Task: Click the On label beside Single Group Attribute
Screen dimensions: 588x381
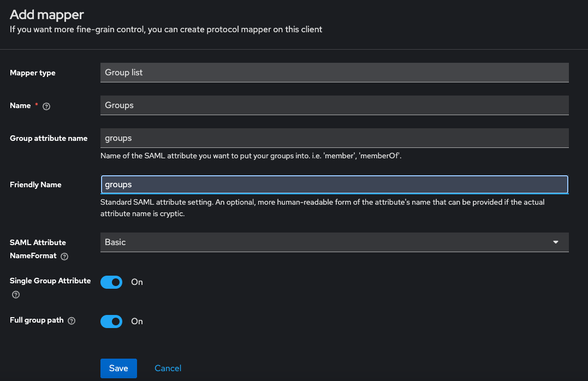Action: tap(137, 282)
